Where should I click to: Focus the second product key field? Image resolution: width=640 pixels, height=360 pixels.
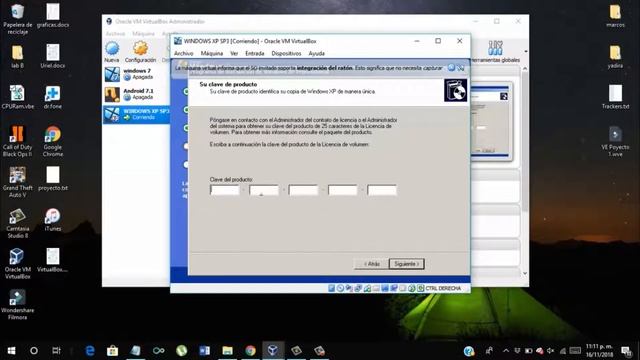[264, 190]
